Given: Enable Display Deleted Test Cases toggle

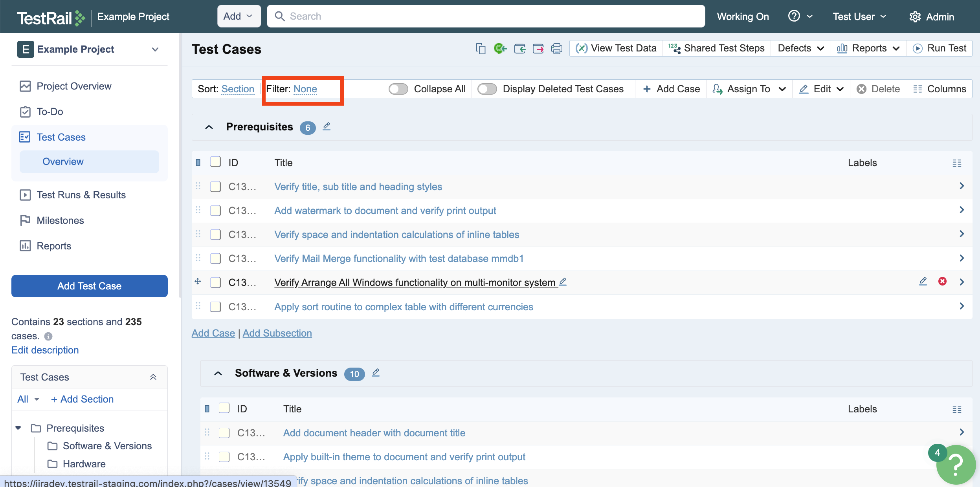Looking at the screenshot, I should tap(487, 89).
